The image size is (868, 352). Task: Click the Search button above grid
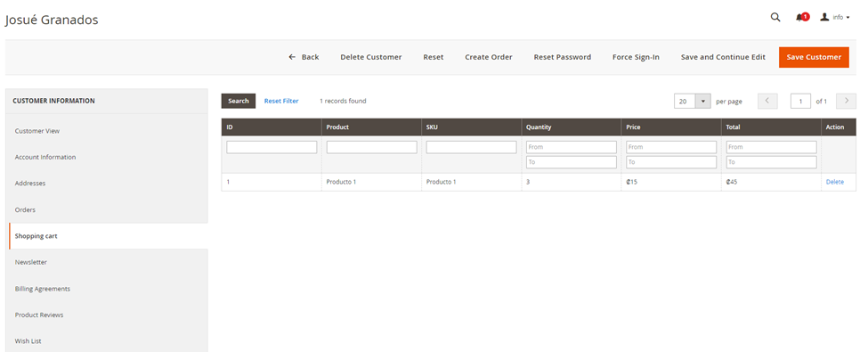click(239, 101)
